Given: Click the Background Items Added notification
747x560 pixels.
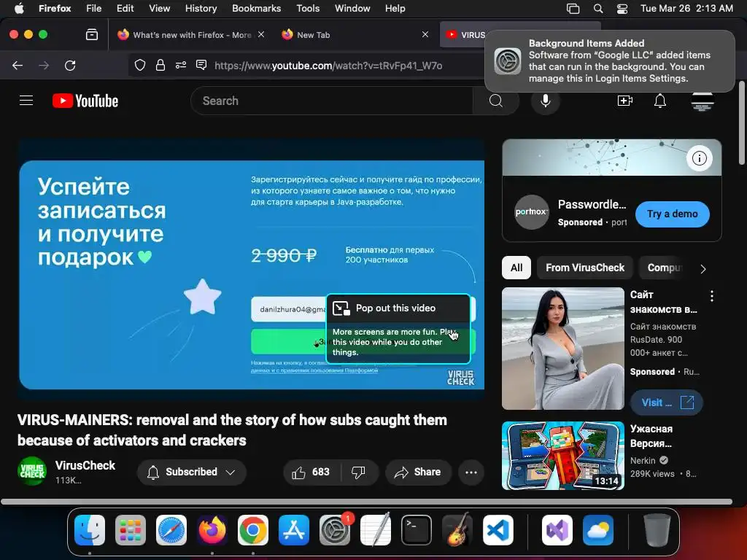Looking at the screenshot, I should tap(610, 61).
